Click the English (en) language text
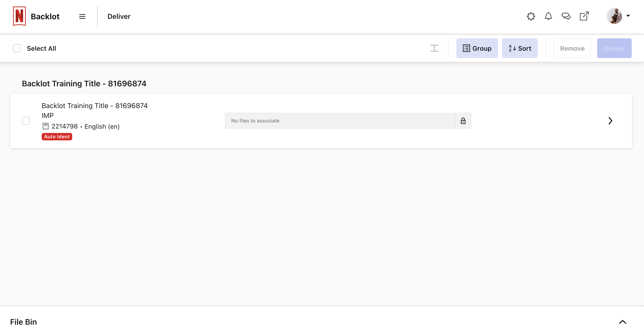The height and width of the screenshot is (335, 644). coord(102,126)
